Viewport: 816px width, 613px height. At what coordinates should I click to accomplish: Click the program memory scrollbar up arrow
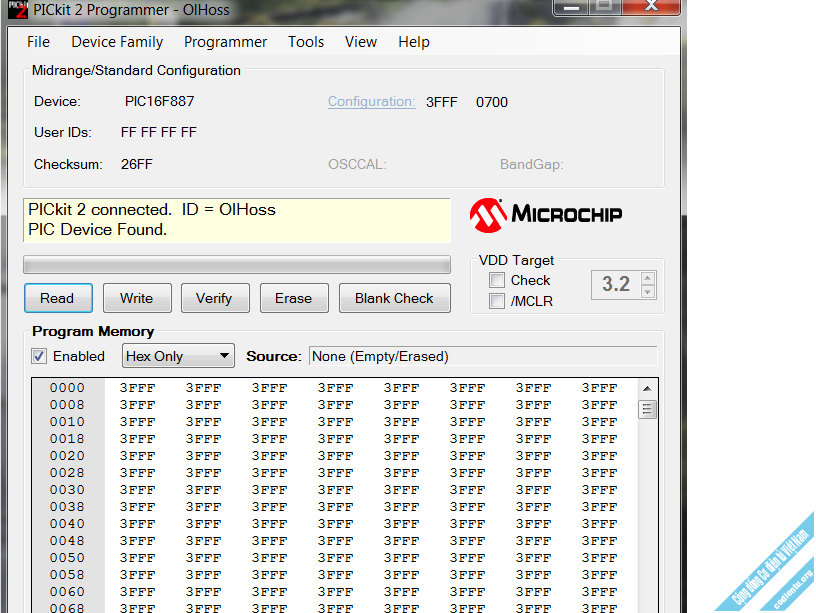[647, 388]
